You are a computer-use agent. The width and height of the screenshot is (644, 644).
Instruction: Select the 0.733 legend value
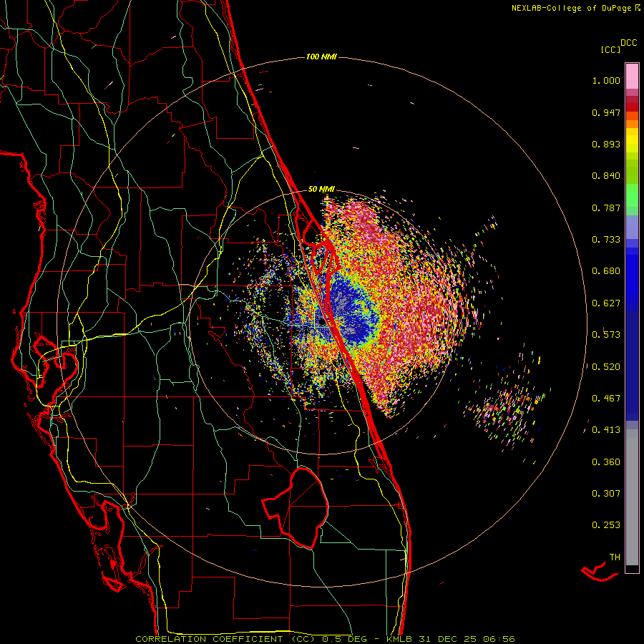606,240
